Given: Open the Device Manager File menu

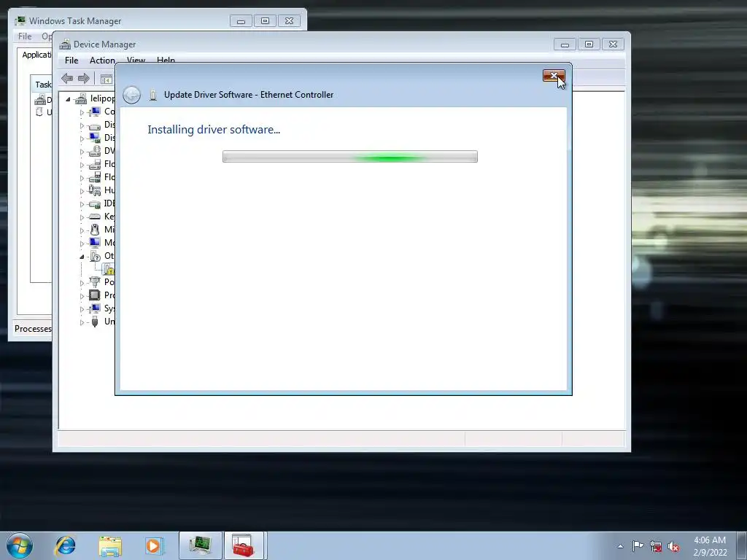Looking at the screenshot, I should tap(71, 61).
